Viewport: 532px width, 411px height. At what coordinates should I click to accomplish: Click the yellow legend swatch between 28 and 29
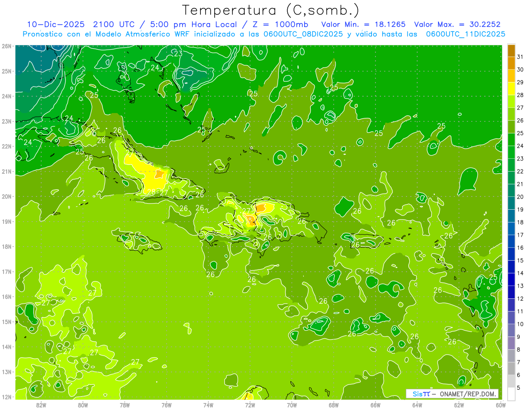coord(511,88)
